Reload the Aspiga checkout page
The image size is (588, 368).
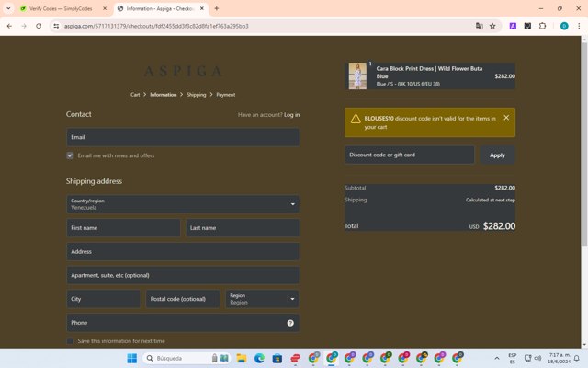[39, 26]
